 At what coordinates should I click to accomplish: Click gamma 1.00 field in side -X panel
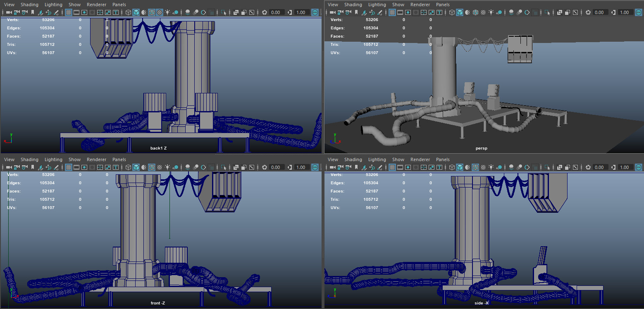coord(624,167)
